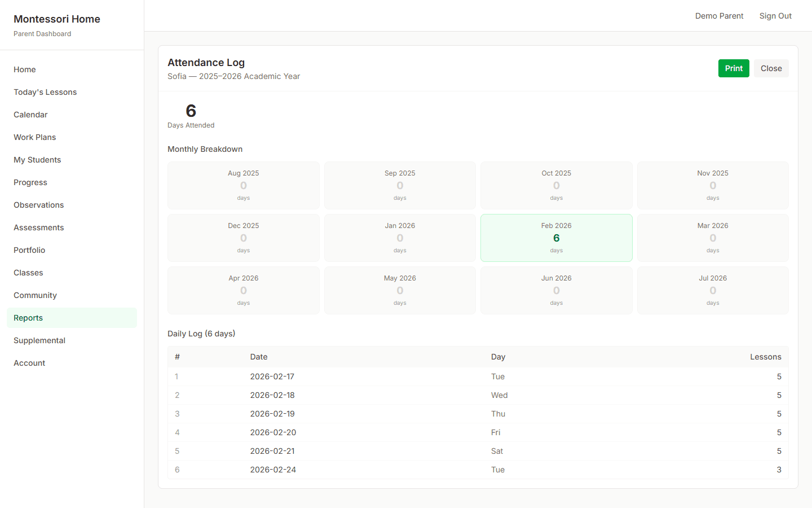This screenshot has height=508, width=812.
Task: Select the Feb 2026 monthly breakdown card
Action: coord(556,238)
